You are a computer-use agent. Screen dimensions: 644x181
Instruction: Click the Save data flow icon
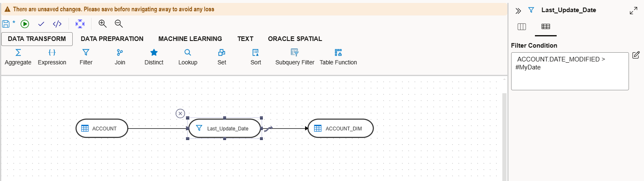tap(6, 24)
